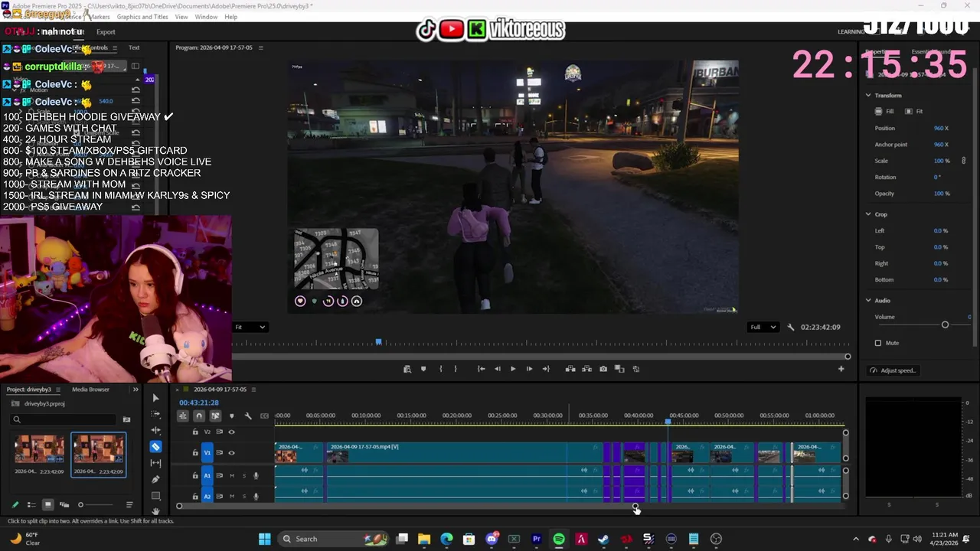This screenshot has width=980, height=551.
Task: Click the find-bin icon beside Project search
Action: (x=126, y=419)
